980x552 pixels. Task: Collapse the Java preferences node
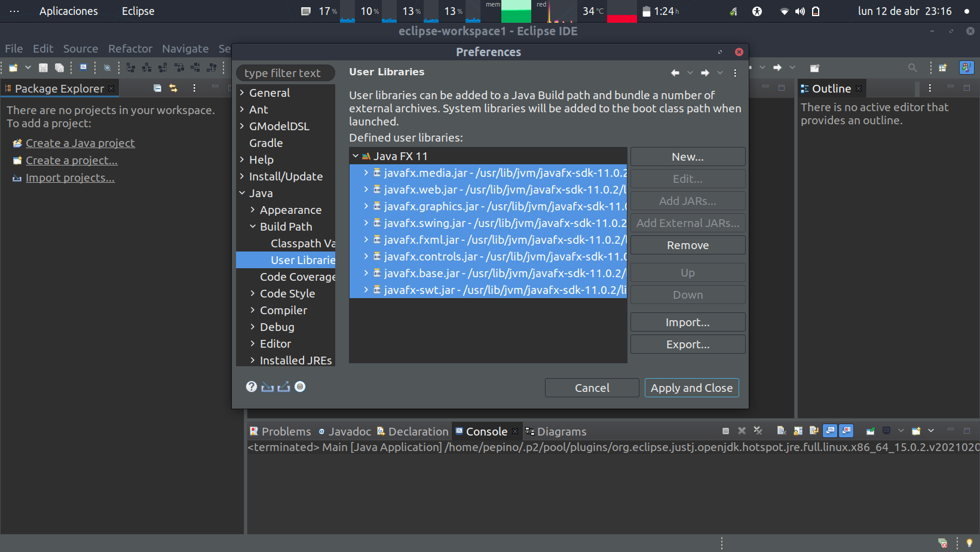pos(242,193)
